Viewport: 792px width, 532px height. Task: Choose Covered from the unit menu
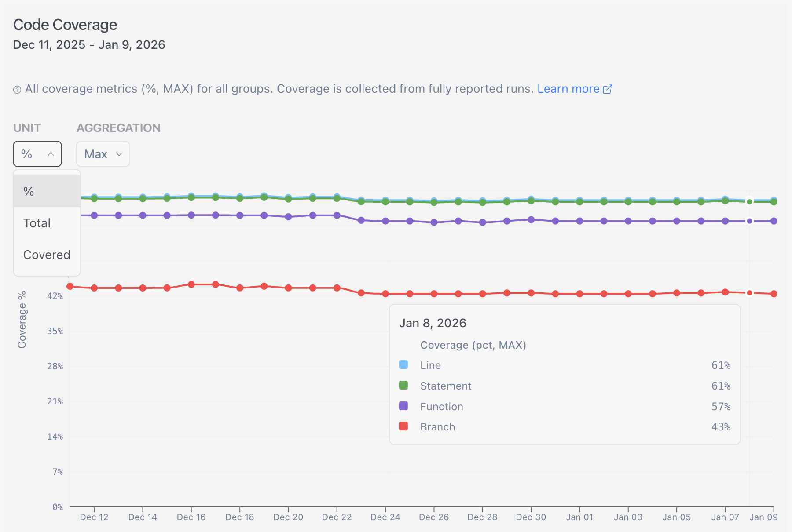coord(47,255)
